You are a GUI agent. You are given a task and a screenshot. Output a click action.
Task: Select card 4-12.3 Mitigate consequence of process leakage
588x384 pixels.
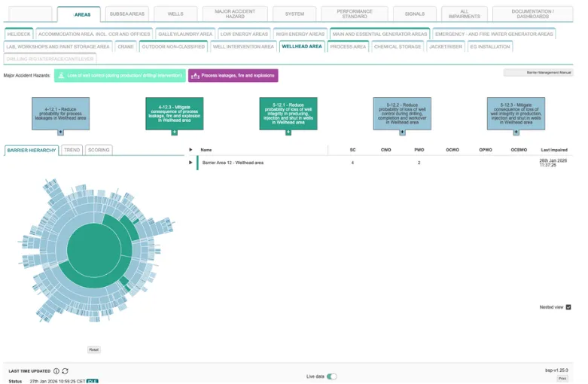(175, 114)
